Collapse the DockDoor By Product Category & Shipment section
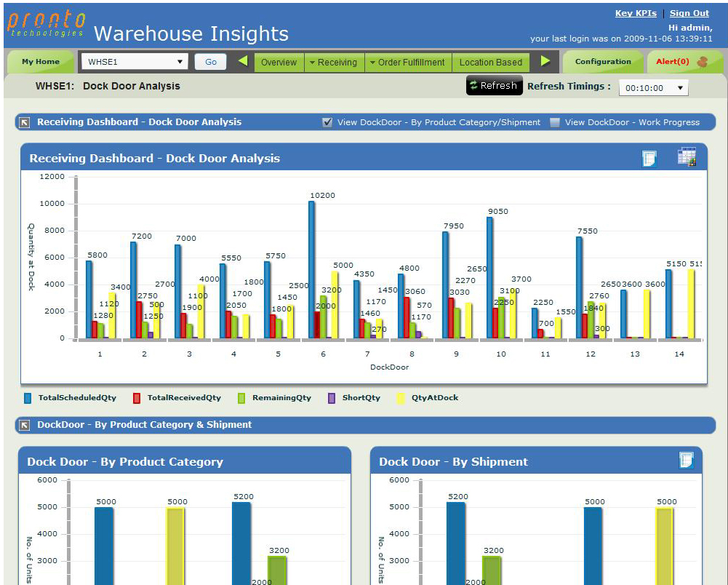Viewport: 728px width, 585px height. (25, 425)
